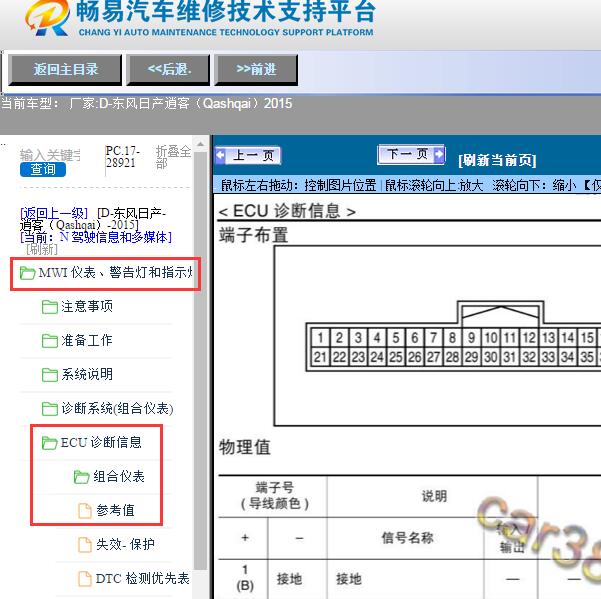This screenshot has width=601, height=599.
Task: Go back with <<后退 button
Action: 169,69
